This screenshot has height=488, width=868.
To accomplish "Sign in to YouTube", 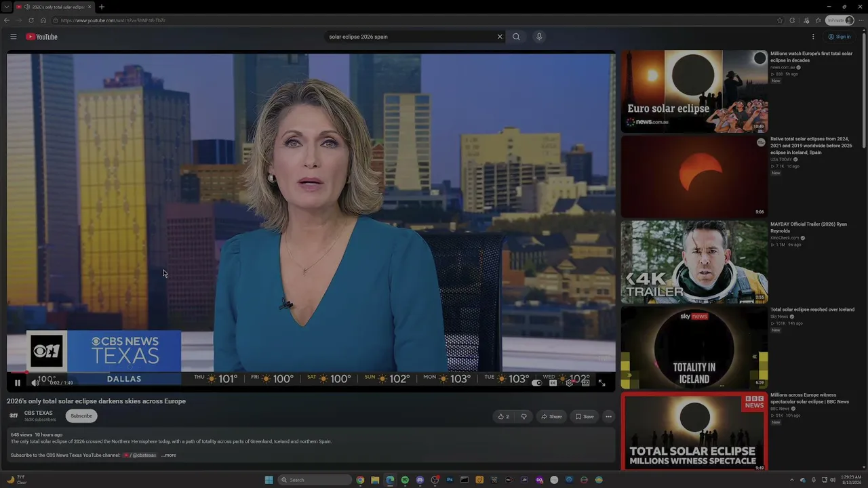I will [840, 37].
